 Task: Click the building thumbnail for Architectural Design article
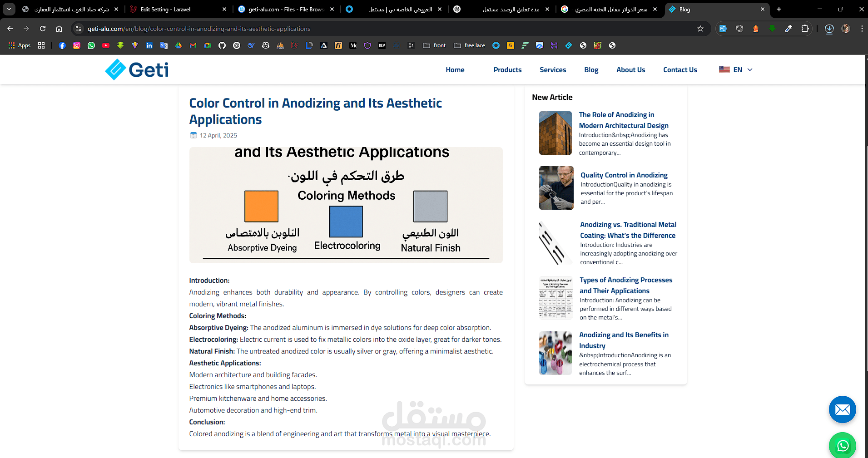click(x=555, y=133)
